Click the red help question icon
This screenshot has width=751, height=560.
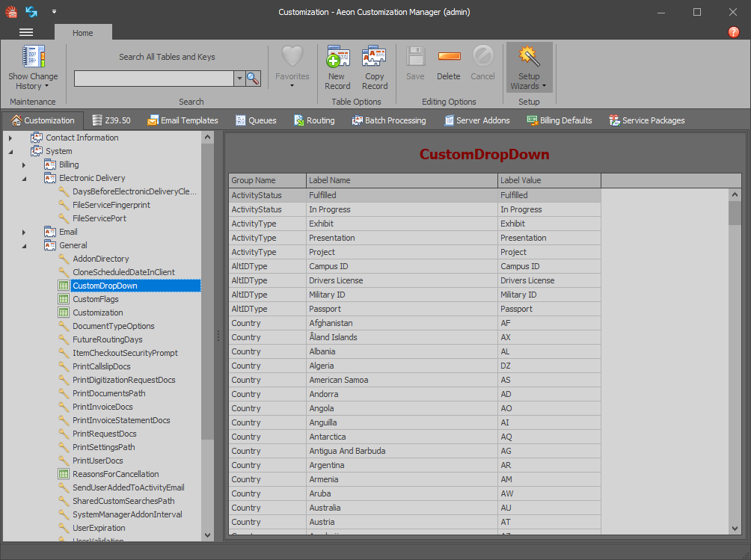pyautogui.click(x=734, y=32)
